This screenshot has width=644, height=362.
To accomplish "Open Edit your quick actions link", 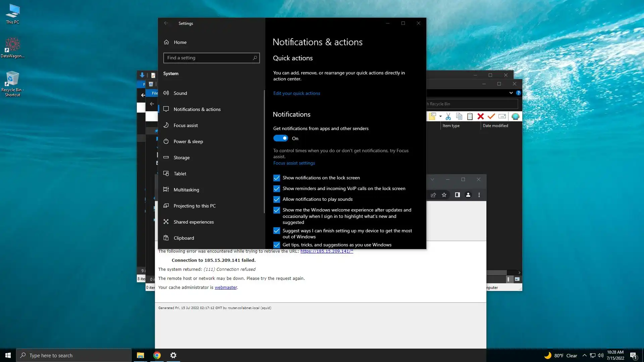I will pyautogui.click(x=297, y=93).
